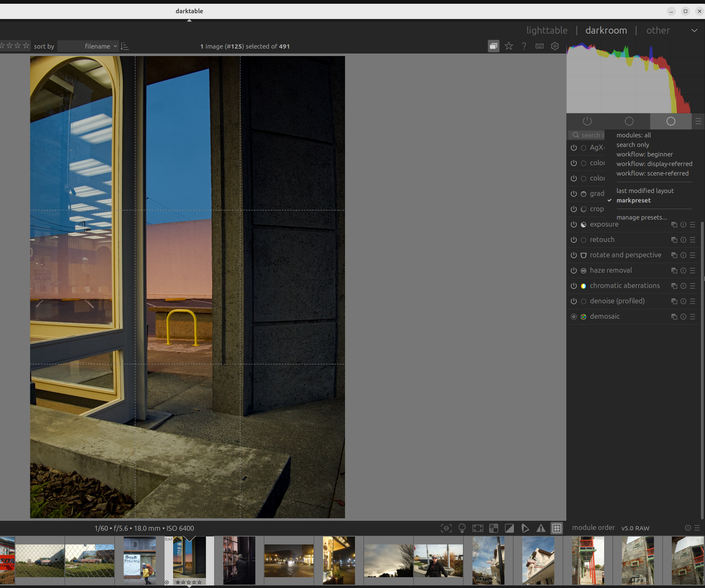Open global preferences gear icon
The width and height of the screenshot is (705, 588).
[555, 46]
